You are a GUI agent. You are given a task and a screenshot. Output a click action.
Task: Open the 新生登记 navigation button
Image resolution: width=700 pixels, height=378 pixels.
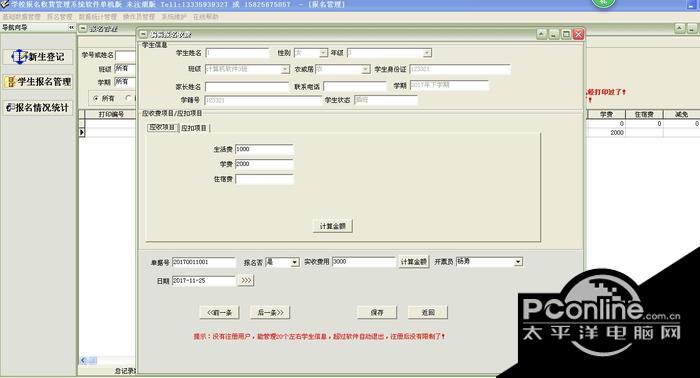(38, 57)
